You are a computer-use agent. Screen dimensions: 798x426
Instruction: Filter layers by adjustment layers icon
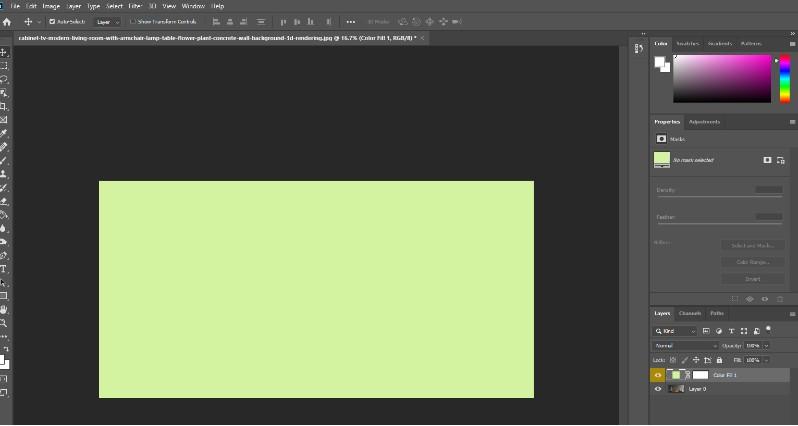[719, 331]
